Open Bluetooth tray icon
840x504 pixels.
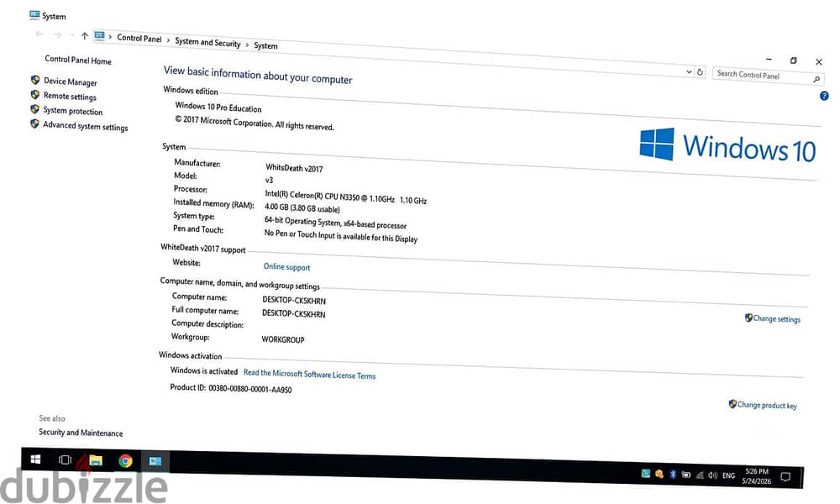coord(672,474)
